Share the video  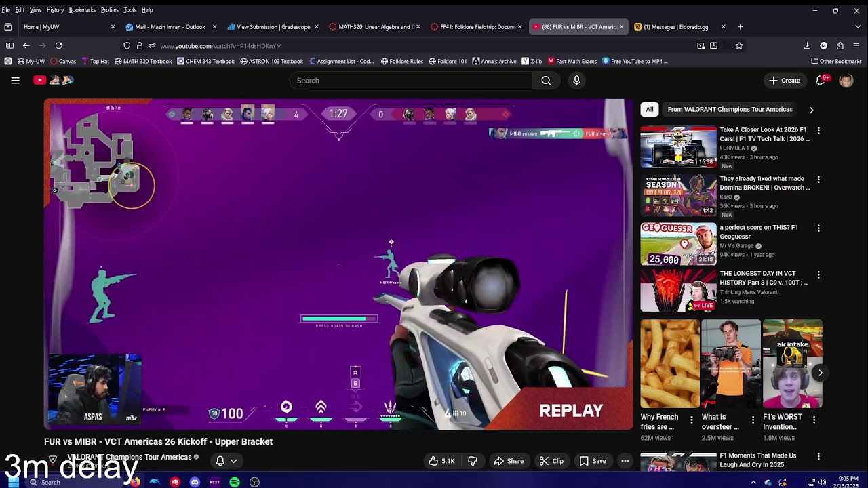pyautogui.click(x=509, y=461)
